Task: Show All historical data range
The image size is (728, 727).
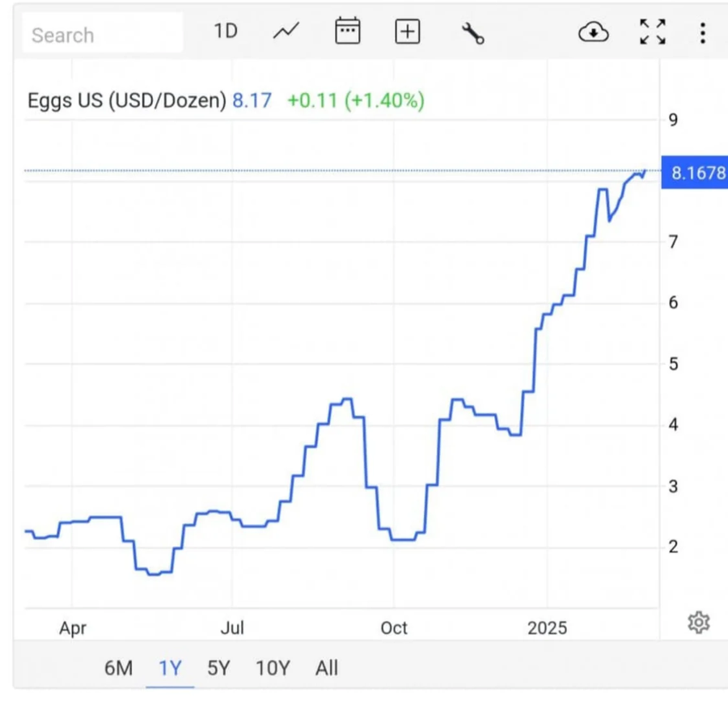Action: click(x=327, y=668)
